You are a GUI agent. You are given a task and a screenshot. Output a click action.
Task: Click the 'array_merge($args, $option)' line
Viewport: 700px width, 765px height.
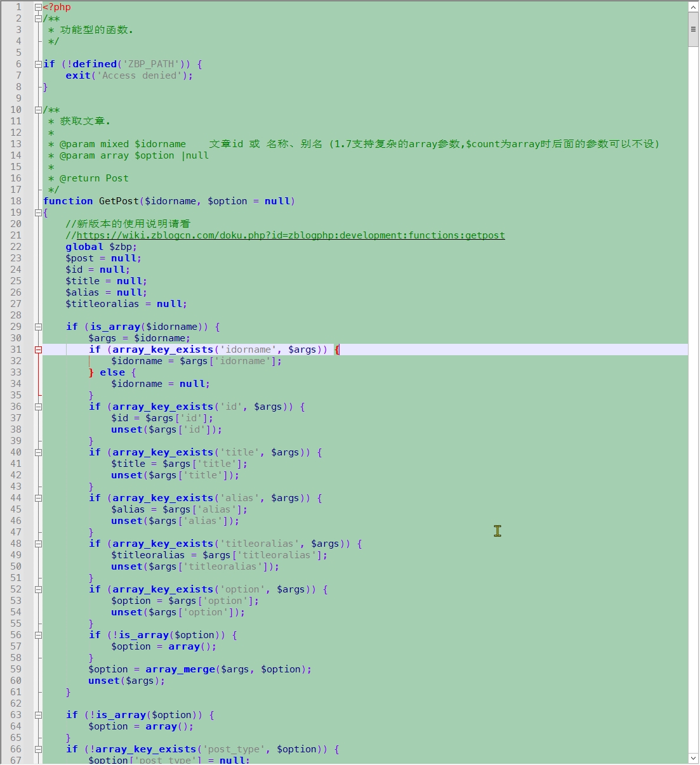pyautogui.click(x=200, y=669)
